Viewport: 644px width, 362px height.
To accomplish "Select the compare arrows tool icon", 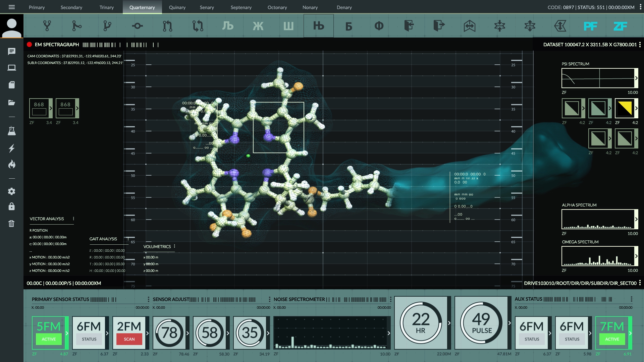I will tap(198, 26).
